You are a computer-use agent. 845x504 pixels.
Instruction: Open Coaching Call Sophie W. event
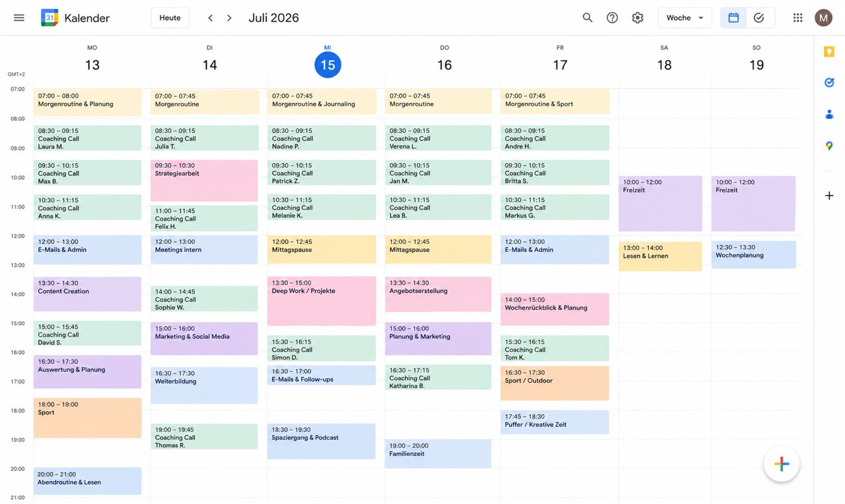click(x=204, y=299)
